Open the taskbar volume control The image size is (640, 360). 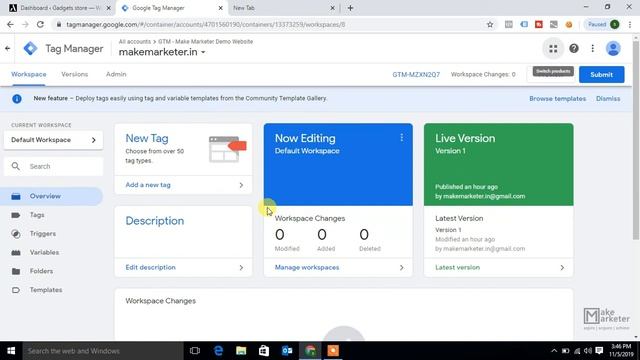(x=588, y=351)
